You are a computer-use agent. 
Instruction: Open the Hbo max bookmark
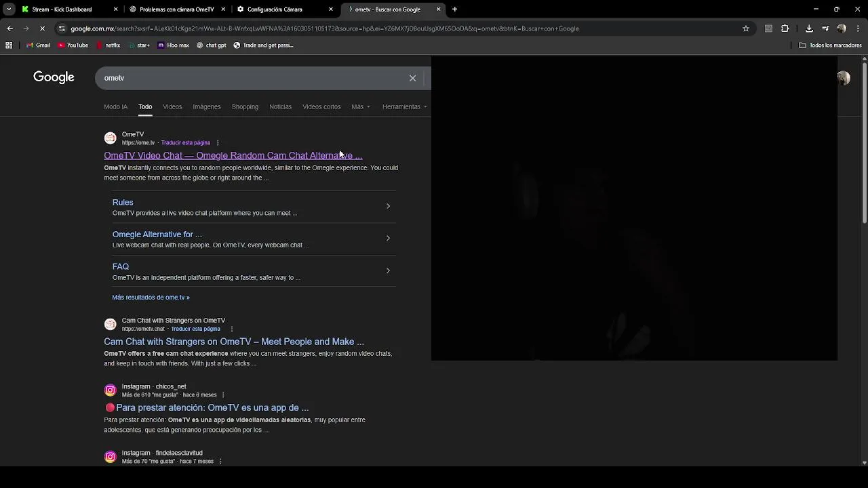pyautogui.click(x=173, y=45)
